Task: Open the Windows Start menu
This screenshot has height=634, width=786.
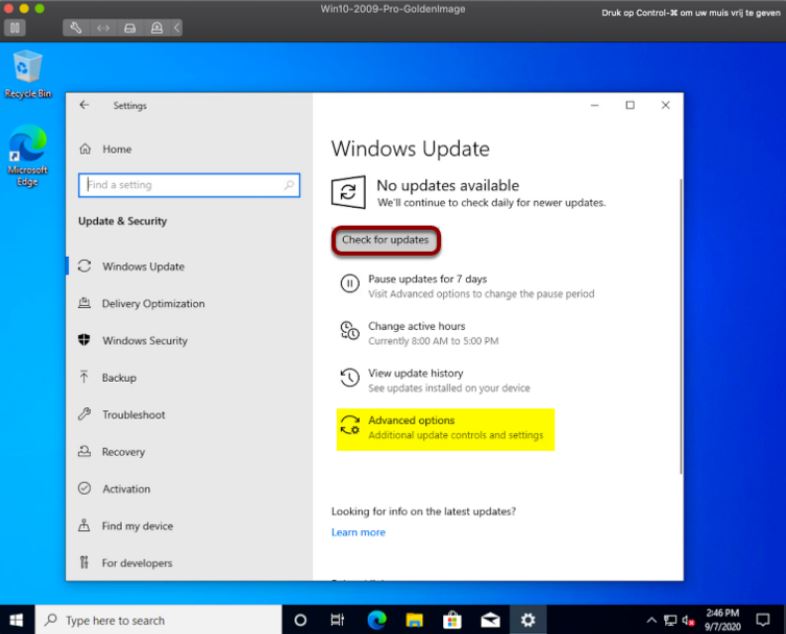Action: pyautogui.click(x=17, y=620)
